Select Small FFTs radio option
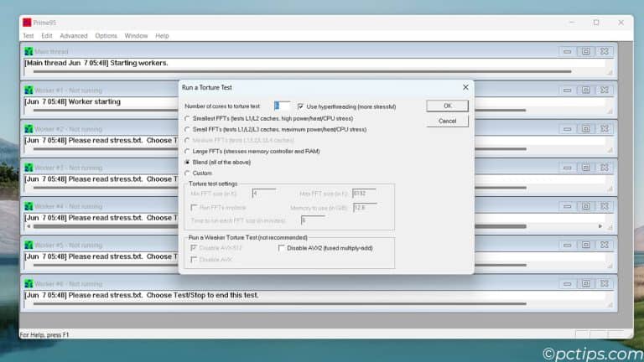 coord(187,130)
